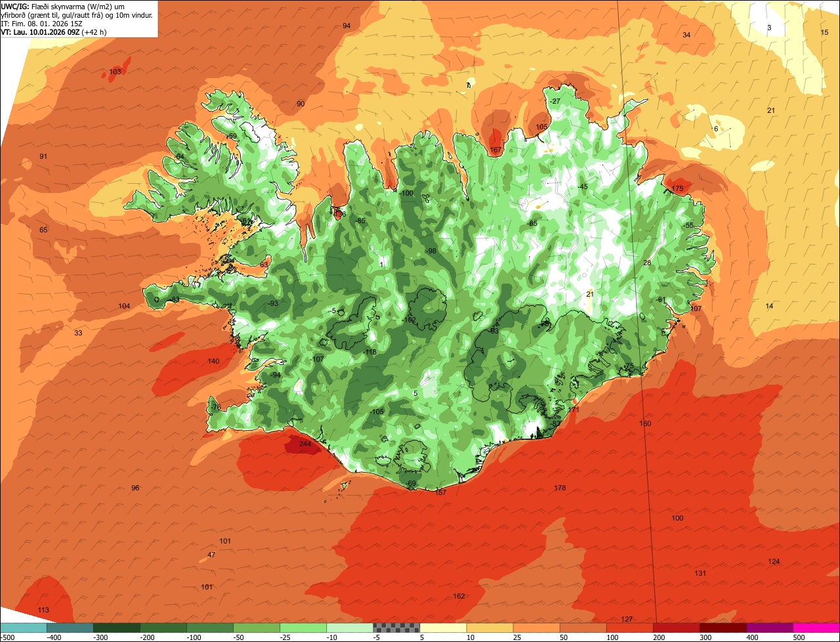Image resolution: width=840 pixels, height=642 pixels.
Task: Select the light teal legend swatch above -500
Action: 23,628
